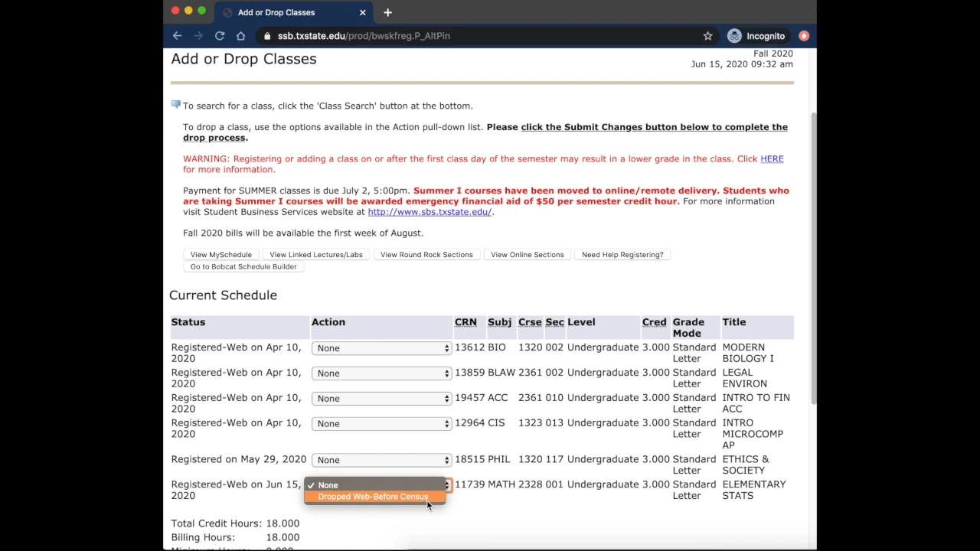The height and width of the screenshot is (551, 980).
Task: Close the Add or Drop Classes tab
Action: coord(362,12)
